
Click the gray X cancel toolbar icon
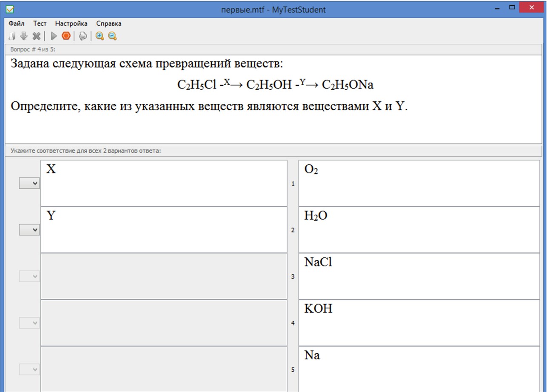(x=37, y=36)
